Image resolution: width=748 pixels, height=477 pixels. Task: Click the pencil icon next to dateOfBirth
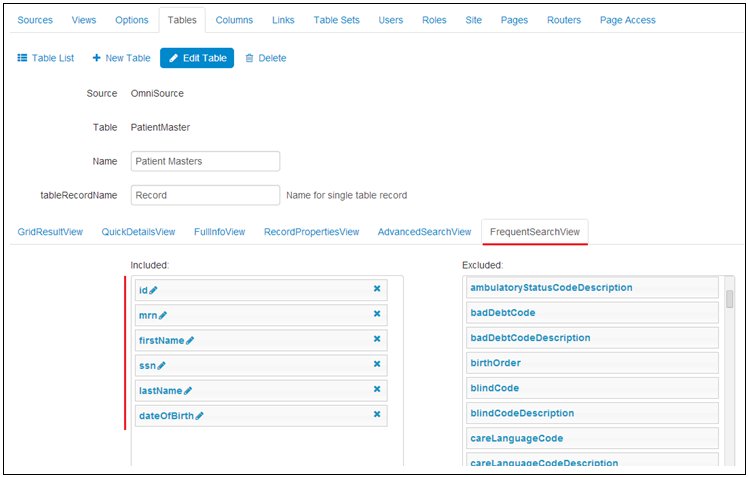(x=199, y=416)
